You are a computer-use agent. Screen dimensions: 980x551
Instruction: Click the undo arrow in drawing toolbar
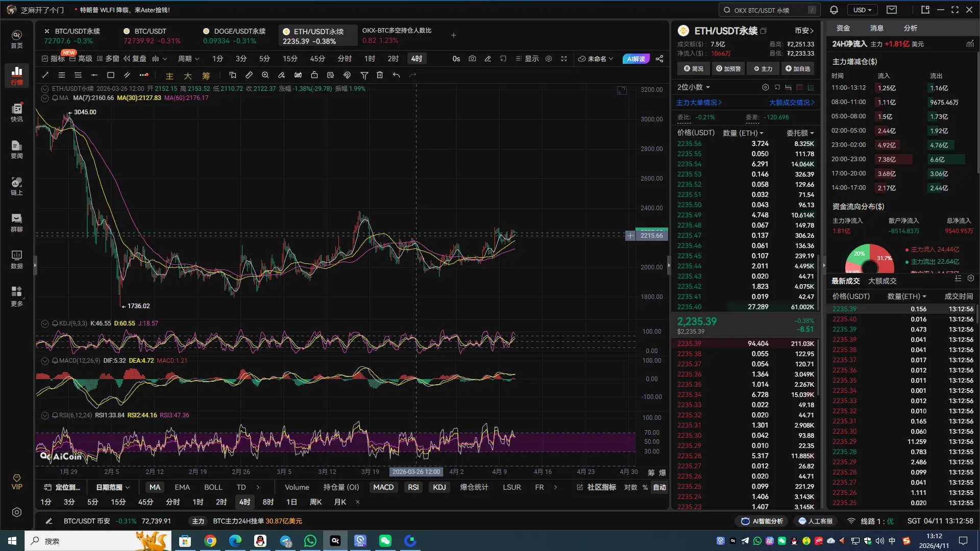click(x=396, y=75)
